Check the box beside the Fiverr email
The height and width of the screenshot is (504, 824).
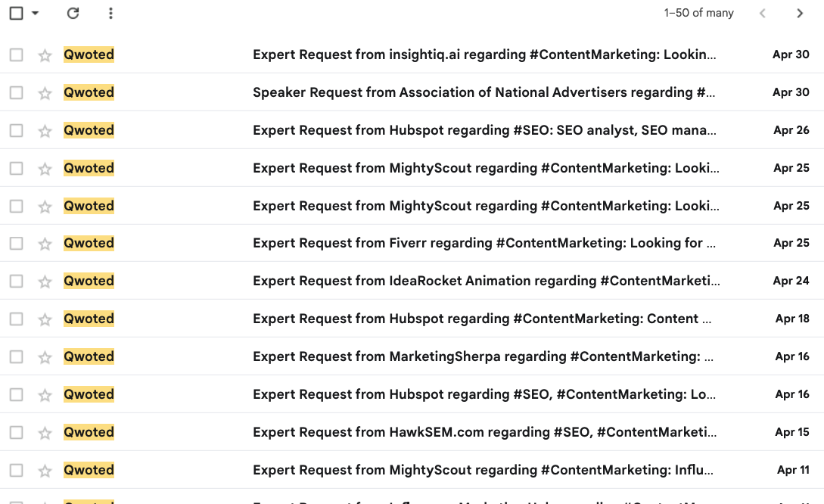[16, 244]
